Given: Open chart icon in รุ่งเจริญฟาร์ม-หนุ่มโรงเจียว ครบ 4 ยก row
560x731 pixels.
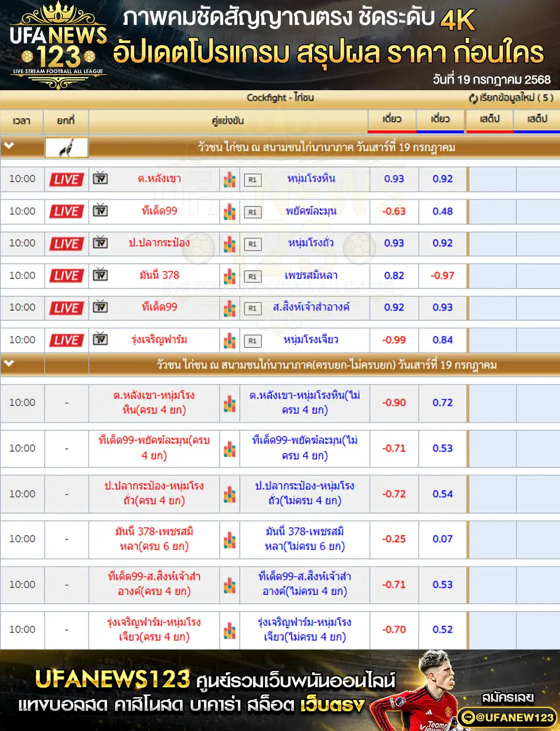Looking at the screenshot, I should point(230,630).
